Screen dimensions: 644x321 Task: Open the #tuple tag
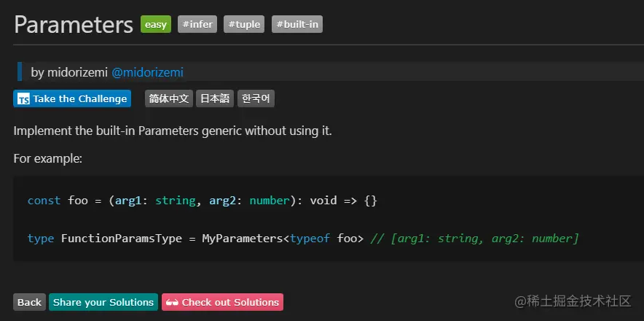click(x=244, y=25)
